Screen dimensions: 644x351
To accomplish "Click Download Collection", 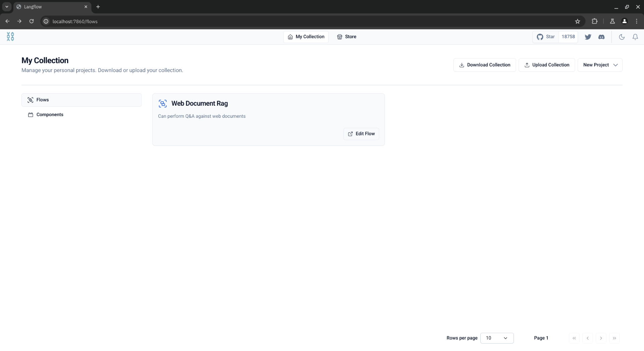I will click(485, 65).
